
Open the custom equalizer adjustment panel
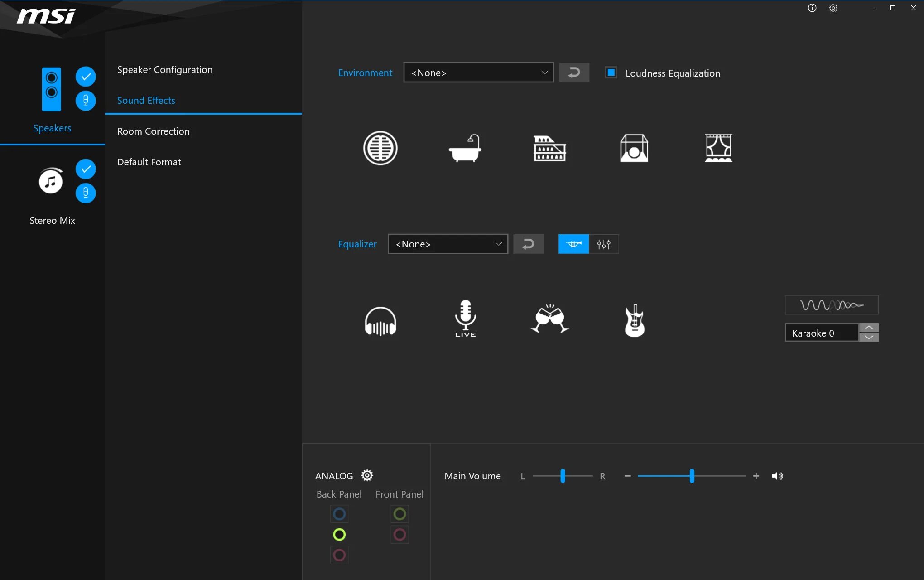click(x=603, y=244)
